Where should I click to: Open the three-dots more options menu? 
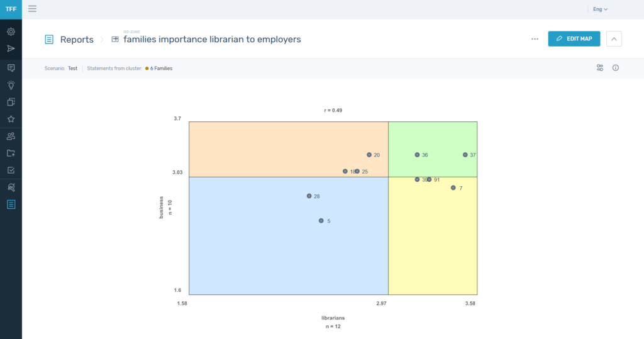(535, 39)
